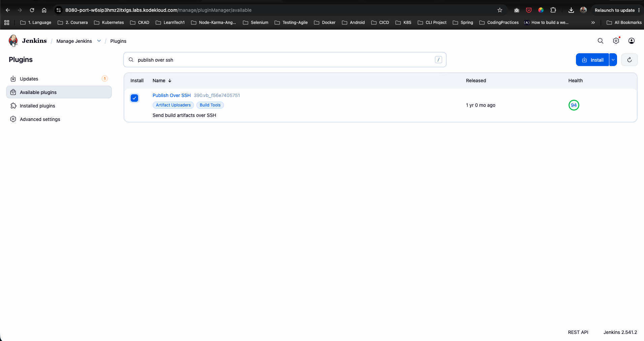Click the search icon inside plugin search field

pos(131,60)
